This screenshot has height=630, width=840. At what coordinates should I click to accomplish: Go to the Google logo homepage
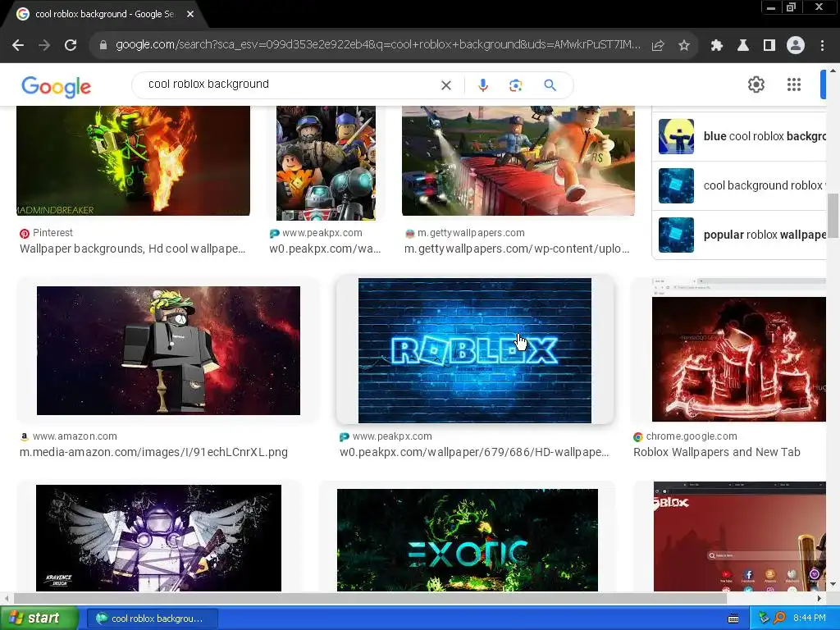pos(57,86)
